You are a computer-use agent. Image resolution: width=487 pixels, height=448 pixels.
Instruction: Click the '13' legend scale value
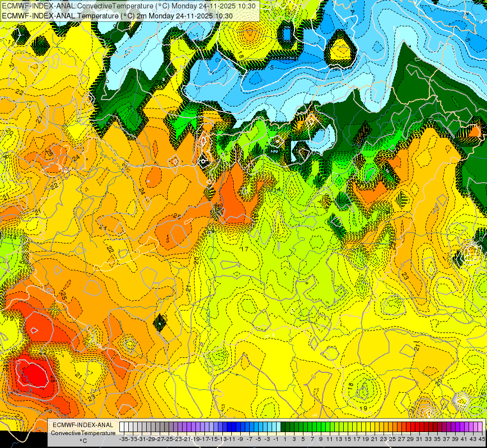coord(339,440)
